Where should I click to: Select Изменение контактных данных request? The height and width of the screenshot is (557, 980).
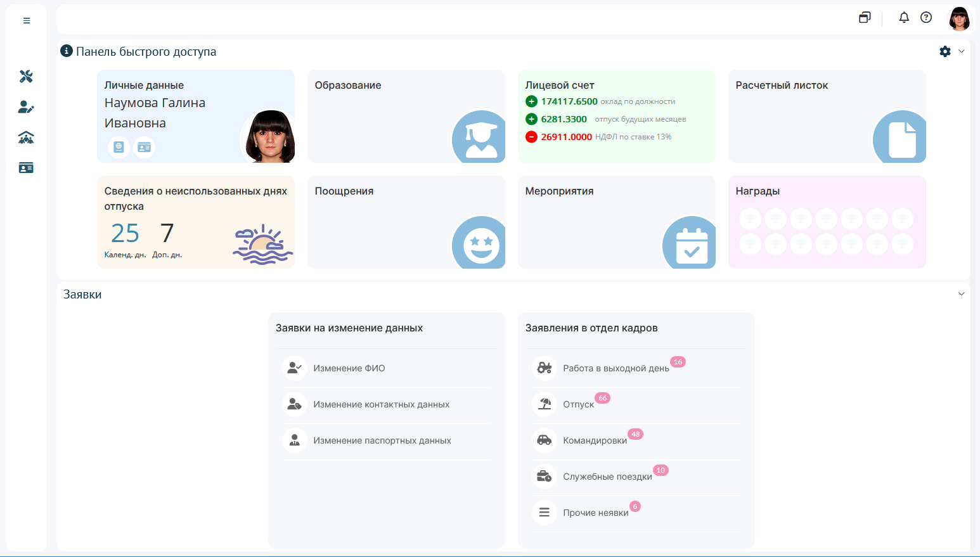[381, 404]
